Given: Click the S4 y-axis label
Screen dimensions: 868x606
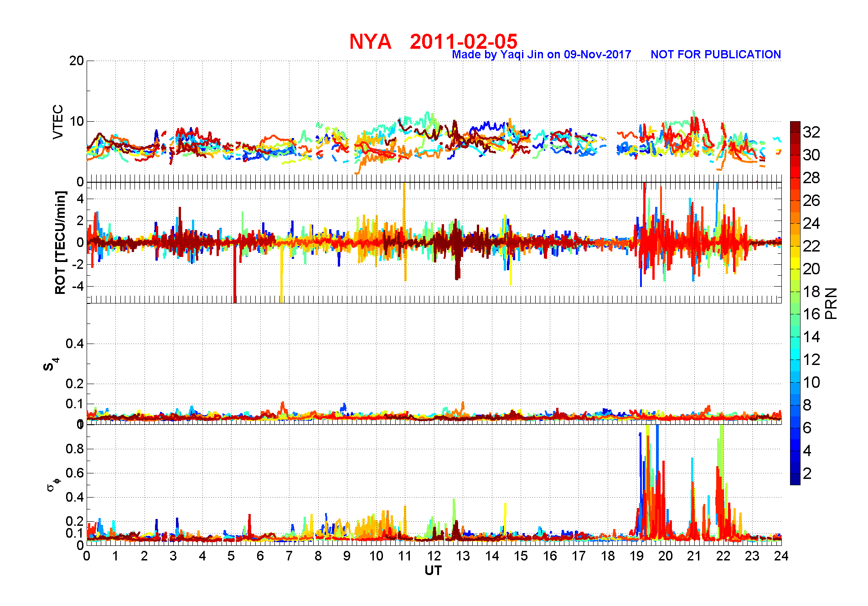Looking at the screenshot, I should 51,365.
